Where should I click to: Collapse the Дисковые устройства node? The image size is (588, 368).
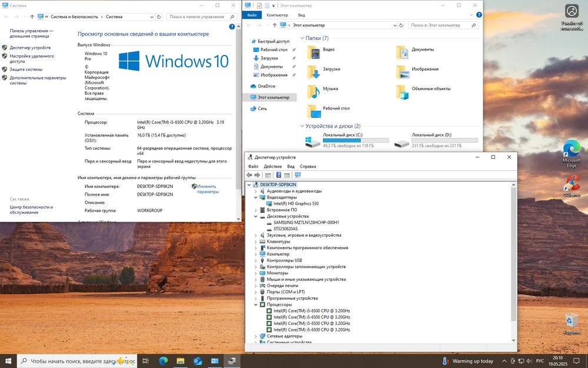pos(256,216)
